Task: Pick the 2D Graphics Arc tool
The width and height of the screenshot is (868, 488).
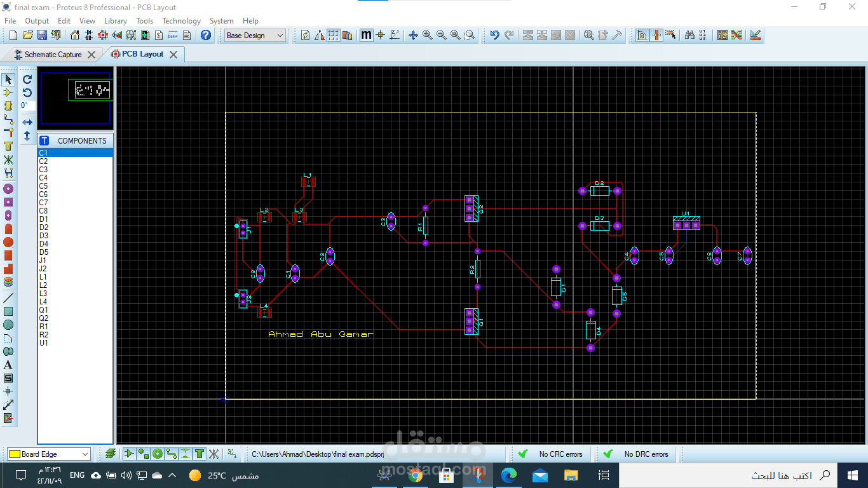Action: tap(8, 338)
